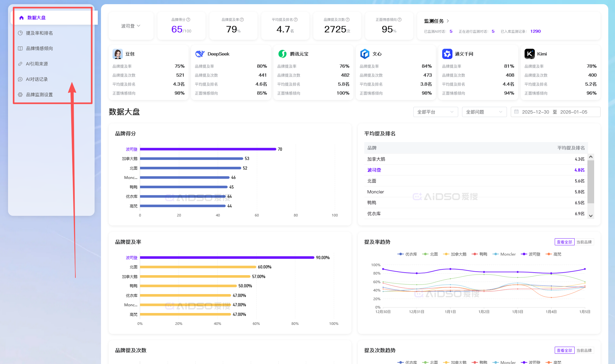Viewport: 615px width, 364px height.
Task: Go to AI对话记录 in the sidebar
Action: pos(37,79)
